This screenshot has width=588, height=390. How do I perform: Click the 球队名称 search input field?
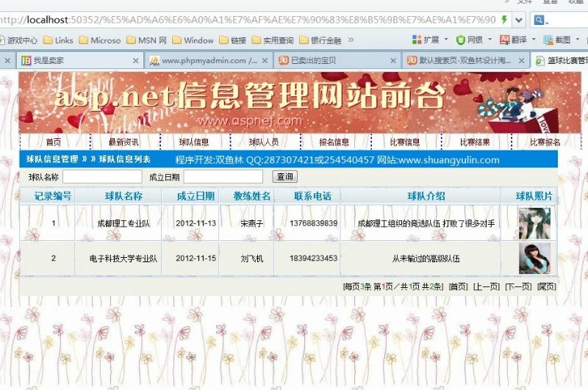tap(102, 176)
